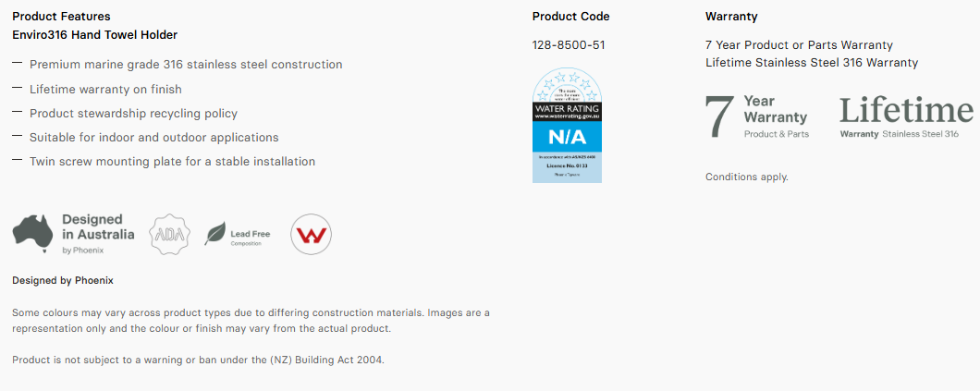Image resolution: width=980 pixels, height=391 pixels.
Task: Click the Product Features heading
Action: point(61,17)
